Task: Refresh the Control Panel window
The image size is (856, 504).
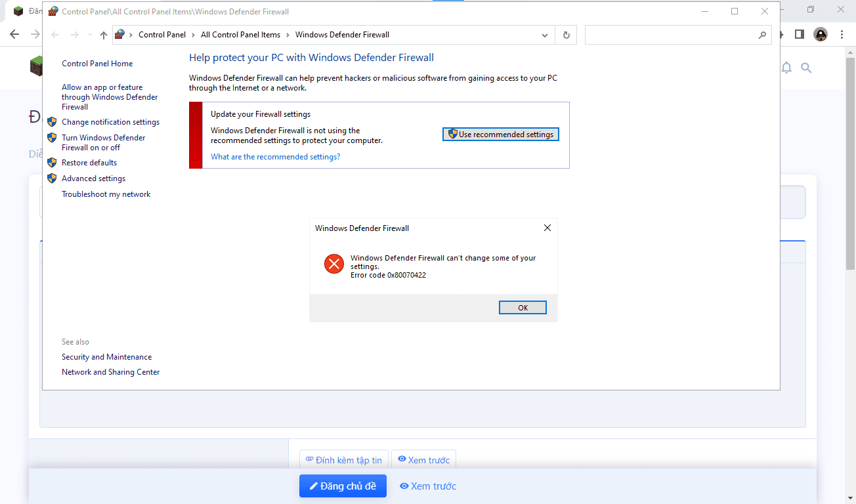Action: point(566,35)
